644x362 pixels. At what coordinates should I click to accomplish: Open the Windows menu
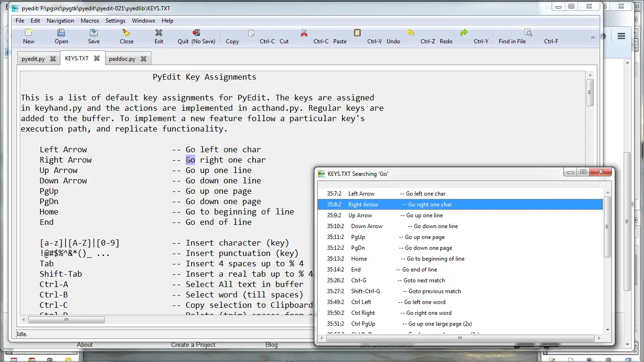point(143,21)
